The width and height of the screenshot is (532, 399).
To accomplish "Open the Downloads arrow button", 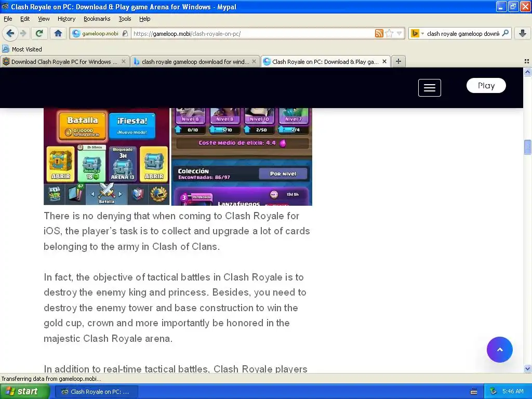I will pos(523,33).
